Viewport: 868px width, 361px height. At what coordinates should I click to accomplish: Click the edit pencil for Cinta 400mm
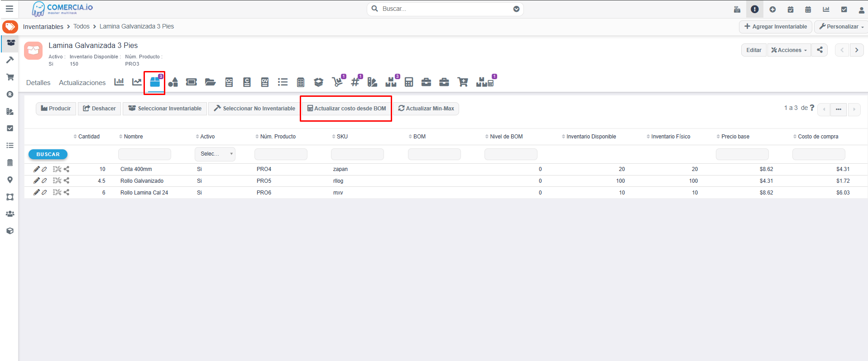pos(37,169)
